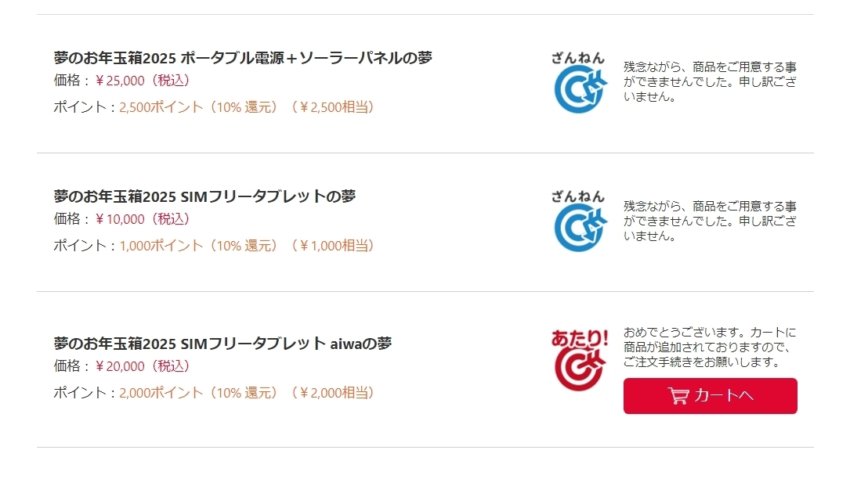Click the 2,000ポイント（10% 還元） text
This screenshot has height=486, width=868.
point(199,393)
